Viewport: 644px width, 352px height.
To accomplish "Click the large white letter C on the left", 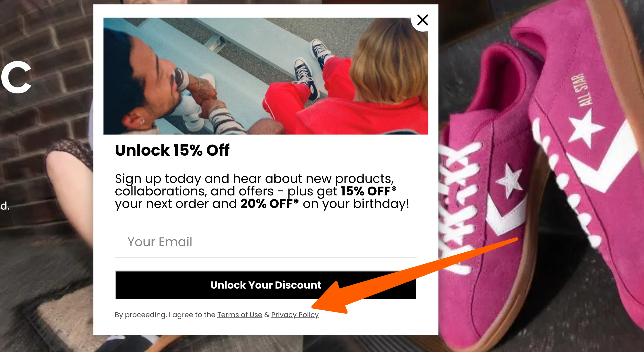I will coord(17,77).
